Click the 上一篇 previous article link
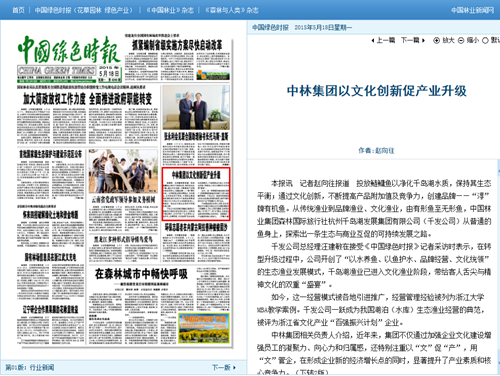The image size is (500, 376). [x=386, y=40]
